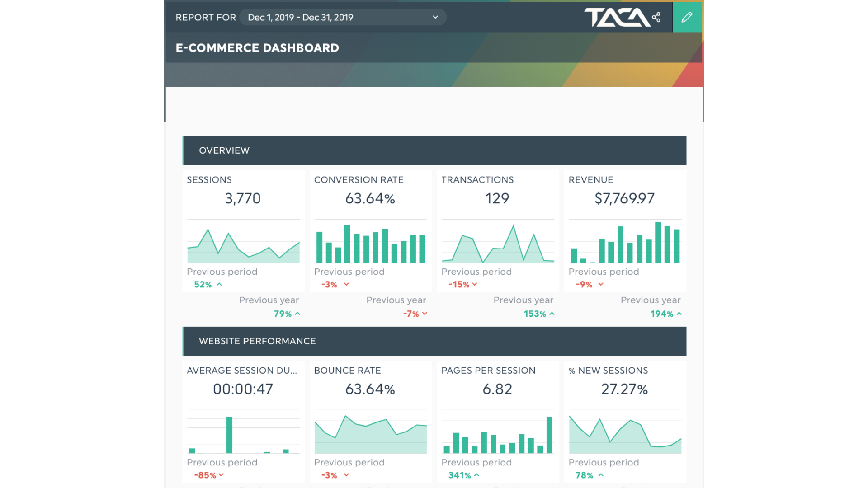
Task: Open the Average Session Duration bar chart
Action: pyautogui.click(x=244, y=432)
